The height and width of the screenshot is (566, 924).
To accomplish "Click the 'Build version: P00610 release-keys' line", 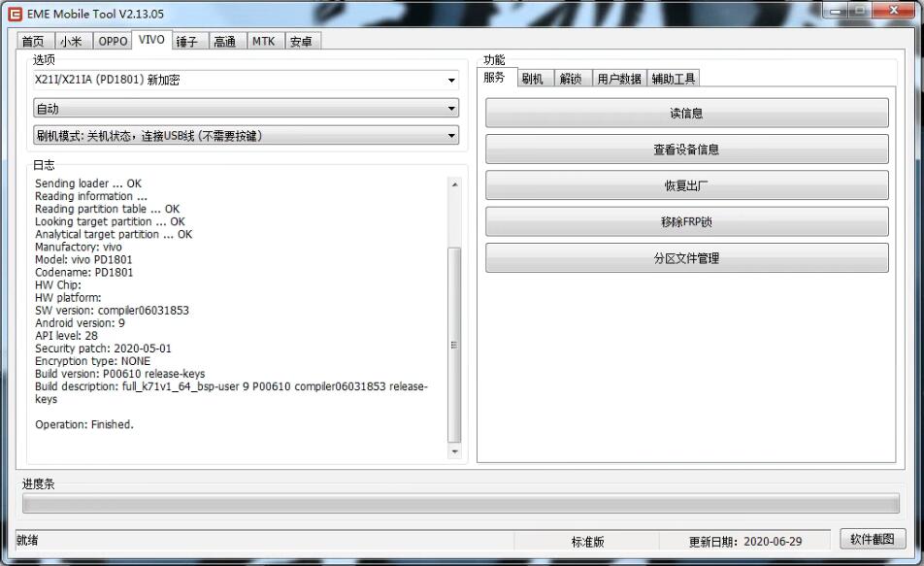I will [119, 374].
